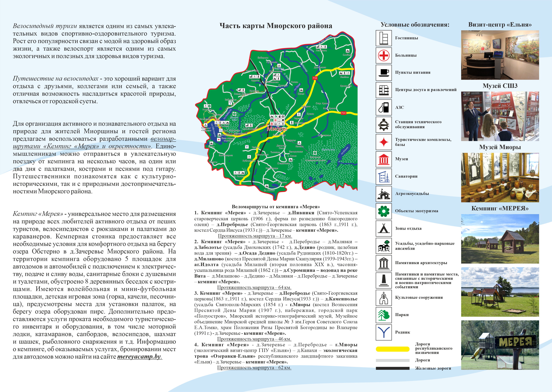Click the "Условные обозначения:" heading
This screenshot has width=552, height=392.
point(415,25)
